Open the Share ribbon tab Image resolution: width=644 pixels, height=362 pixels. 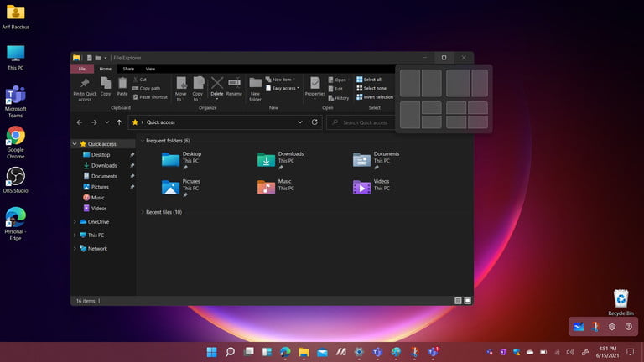[128, 69]
